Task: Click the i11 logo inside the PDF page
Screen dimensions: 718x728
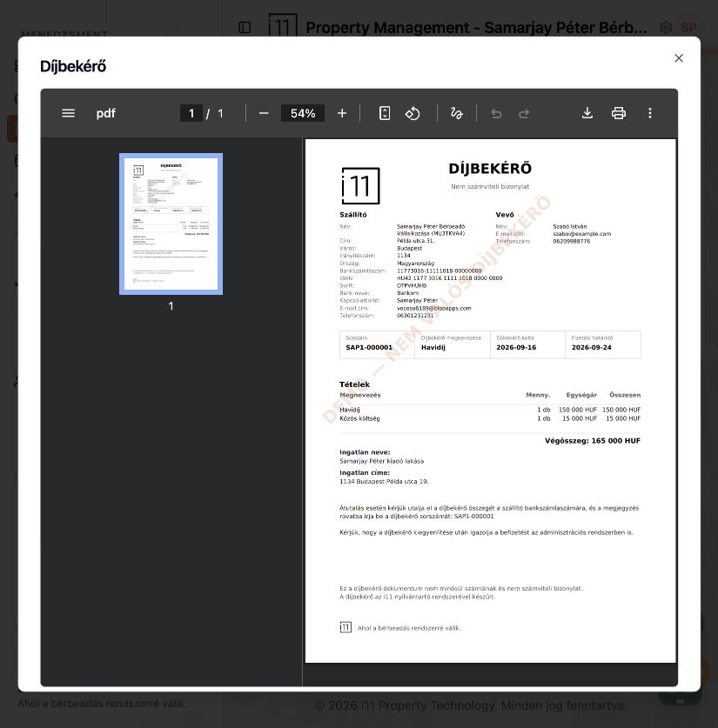Action: click(x=361, y=186)
